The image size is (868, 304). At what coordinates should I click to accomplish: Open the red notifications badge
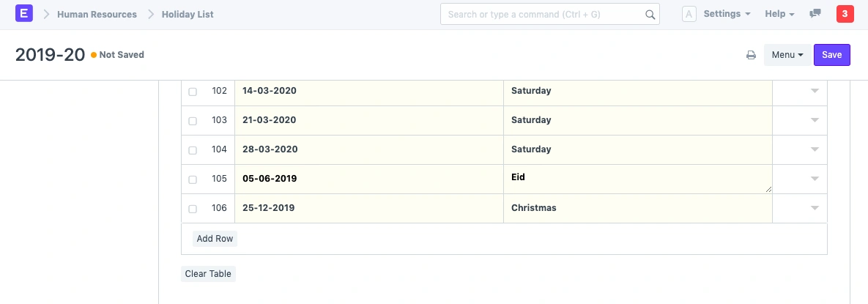pos(845,14)
